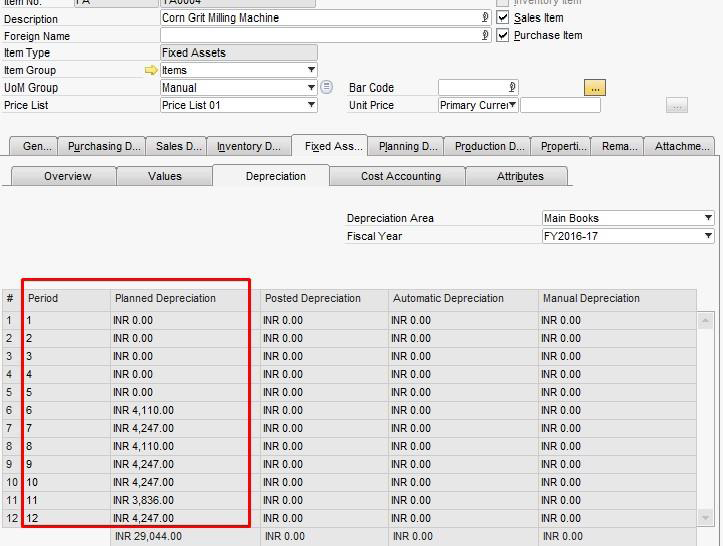Toggle the Inventory Item checkbox
Screen dimensions: 723x546
pos(503,3)
